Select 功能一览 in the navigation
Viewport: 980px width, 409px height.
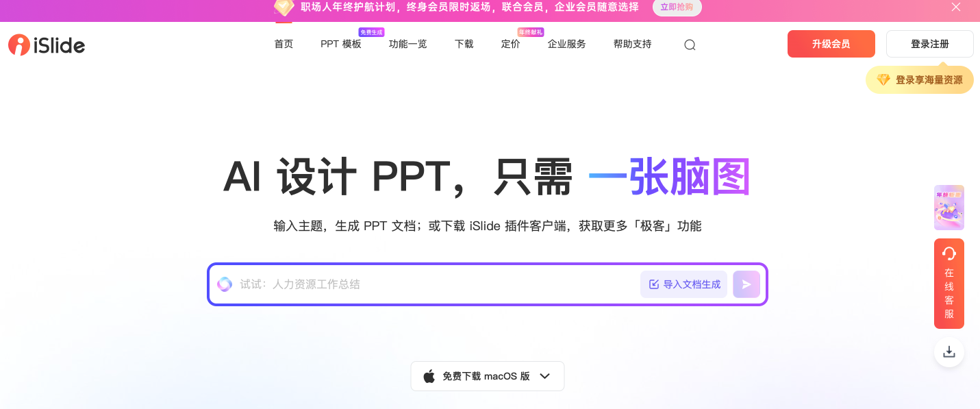point(408,44)
